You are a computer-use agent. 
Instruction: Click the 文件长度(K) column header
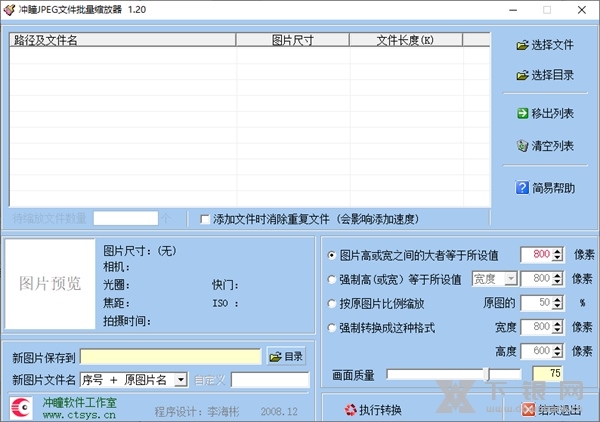click(x=406, y=40)
